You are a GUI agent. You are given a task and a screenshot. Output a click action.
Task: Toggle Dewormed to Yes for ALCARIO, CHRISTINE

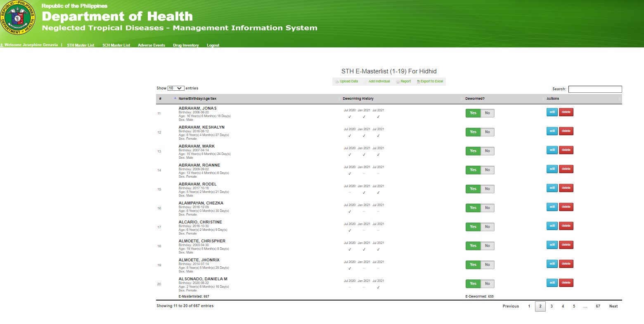(x=473, y=227)
